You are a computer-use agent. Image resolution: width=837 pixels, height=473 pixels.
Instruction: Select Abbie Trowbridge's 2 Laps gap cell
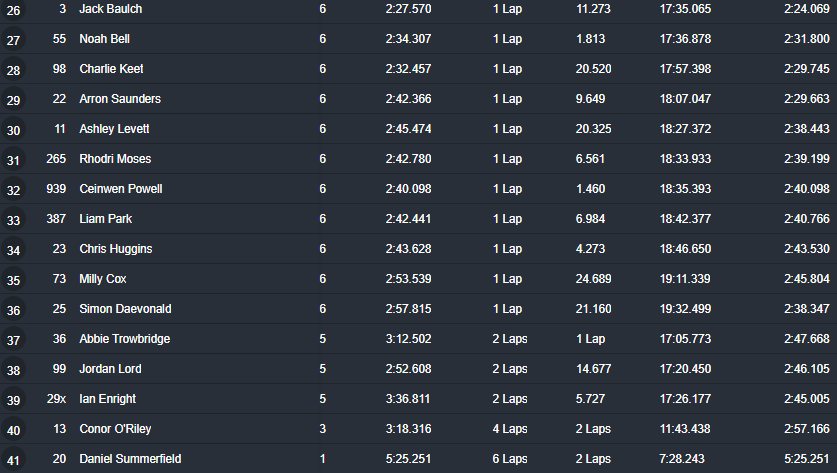tap(510, 338)
